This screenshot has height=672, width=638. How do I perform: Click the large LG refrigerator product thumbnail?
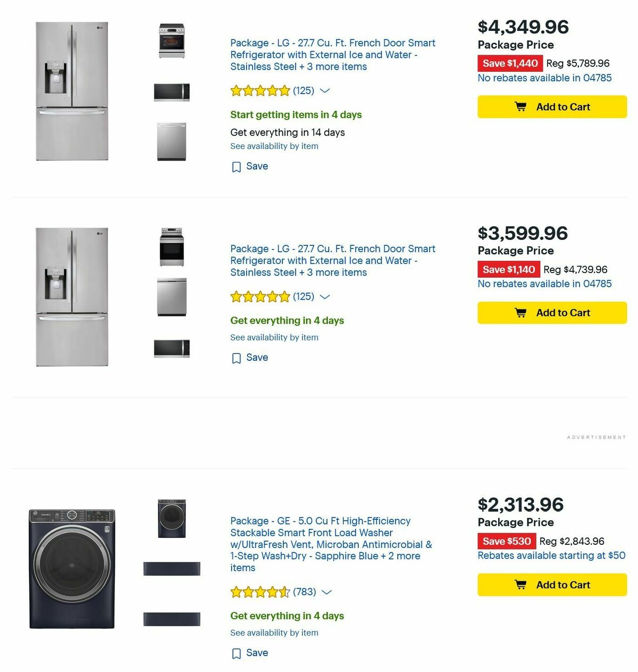click(x=72, y=90)
